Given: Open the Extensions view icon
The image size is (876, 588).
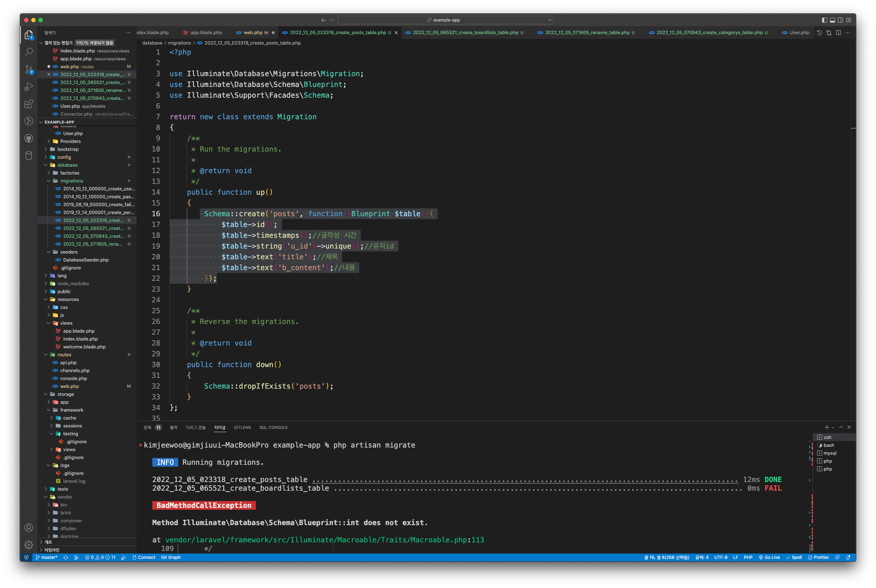Looking at the screenshot, I should click(29, 104).
